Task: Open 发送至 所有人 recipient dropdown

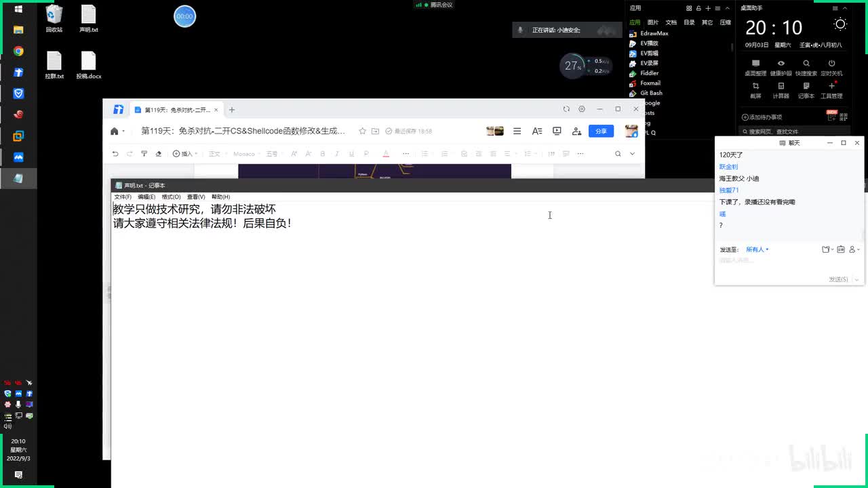Action: pos(757,249)
